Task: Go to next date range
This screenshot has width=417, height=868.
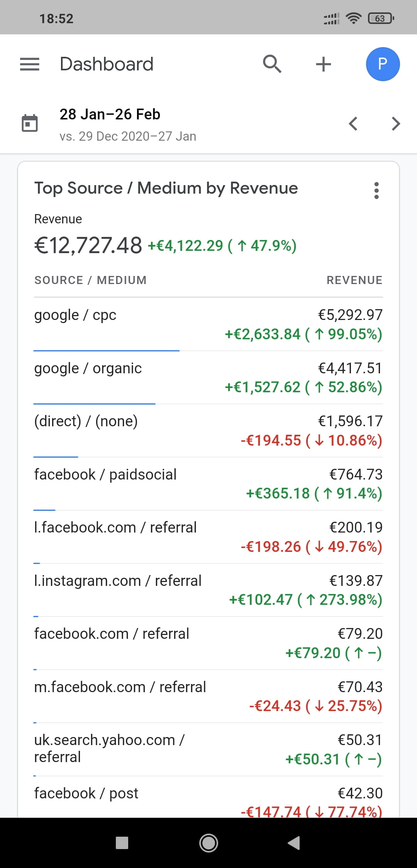Action: [396, 124]
